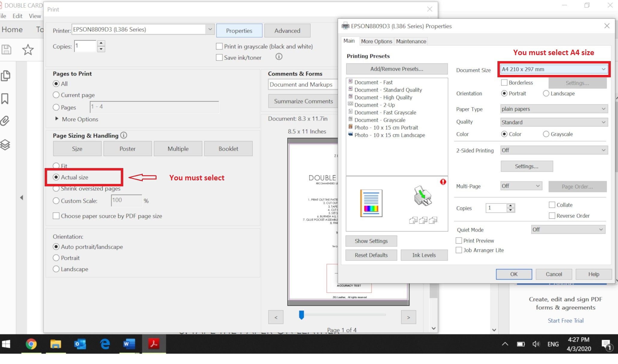
Task: Open the Maintenance tab
Action: 411,41
